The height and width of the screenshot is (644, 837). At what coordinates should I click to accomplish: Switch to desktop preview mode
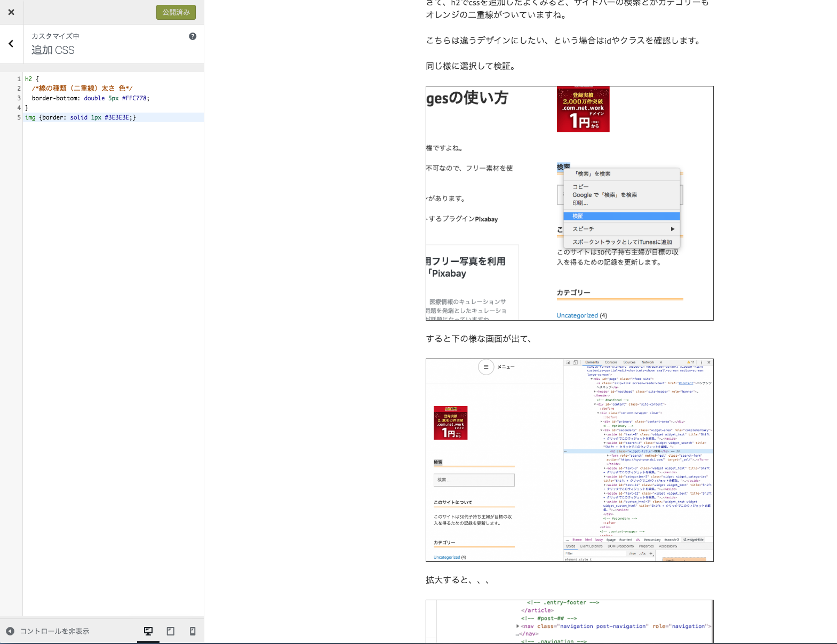[148, 631]
